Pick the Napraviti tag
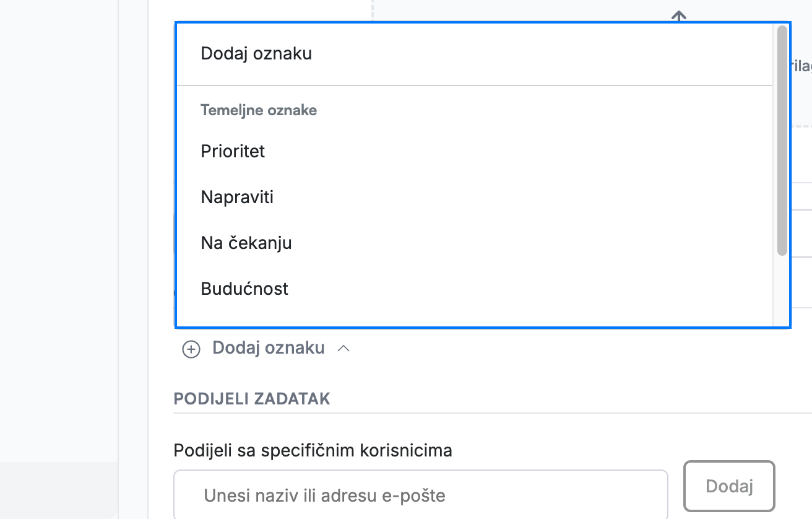This screenshot has height=519, width=812. coord(475,198)
